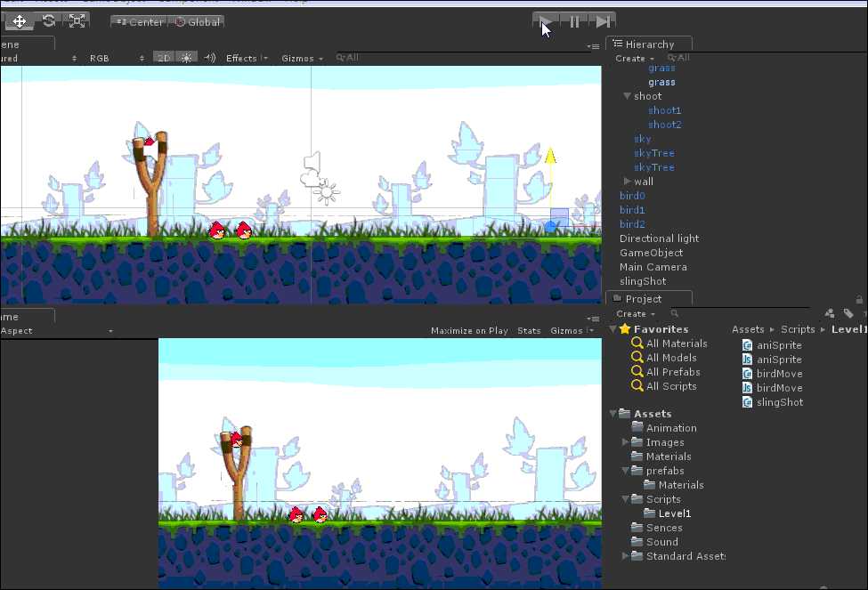This screenshot has height=590, width=868.
Task: Open the Sences folder
Action: tap(657, 528)
